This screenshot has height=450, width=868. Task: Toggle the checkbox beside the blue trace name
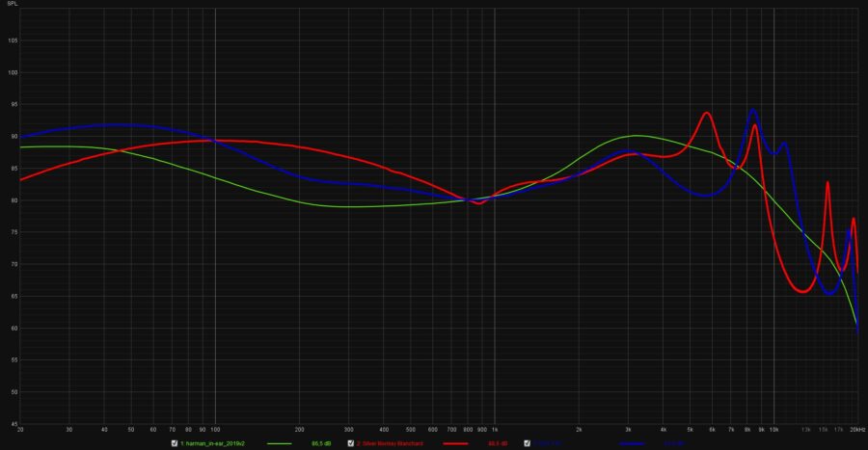pyautogui.click(x=527, y=443)
